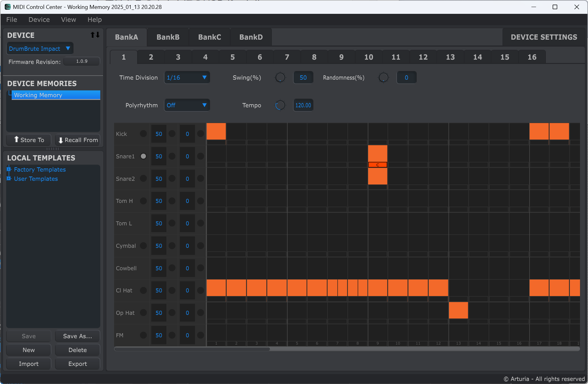
Task: Click the Randomness value field showing 0
Action: click(x=407, y=77)
